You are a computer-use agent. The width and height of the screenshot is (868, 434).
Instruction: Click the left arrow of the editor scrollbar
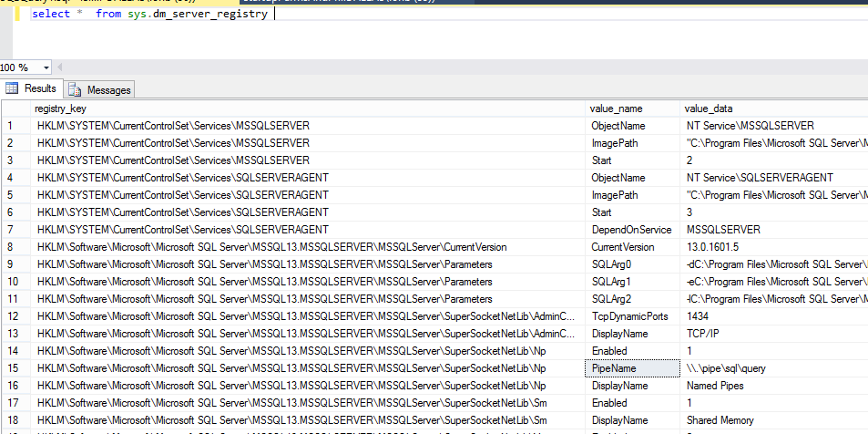pyautogui.click(x=60, y=67)
